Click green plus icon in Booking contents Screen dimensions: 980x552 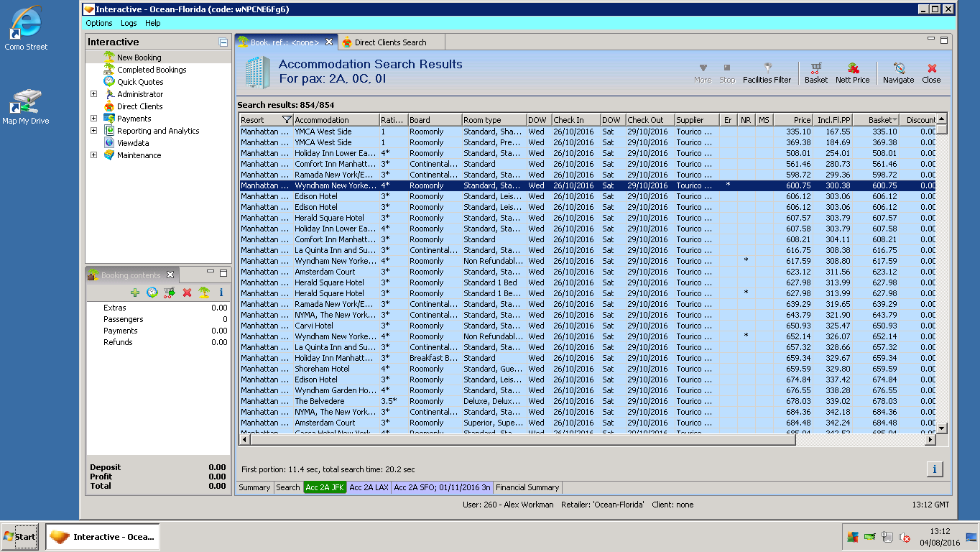coord(135,293)
